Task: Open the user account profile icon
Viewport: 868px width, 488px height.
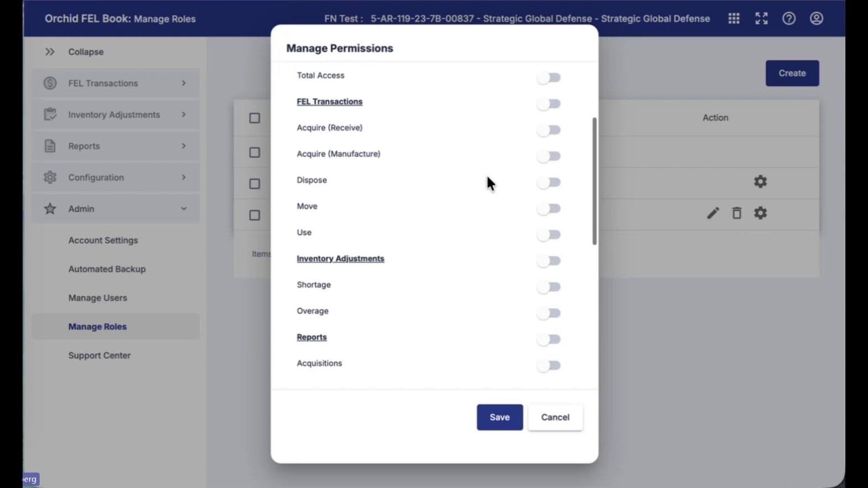Action: [x=816, y=18]
